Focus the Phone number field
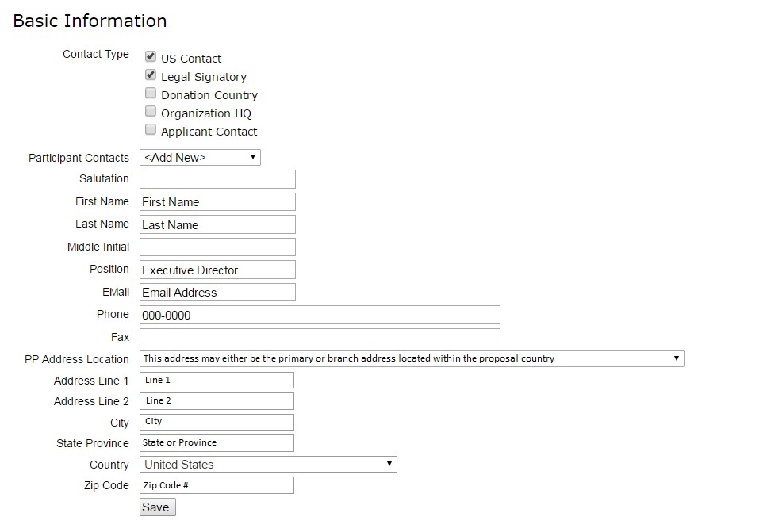The image size is (767, 532). tap(320, 315)
